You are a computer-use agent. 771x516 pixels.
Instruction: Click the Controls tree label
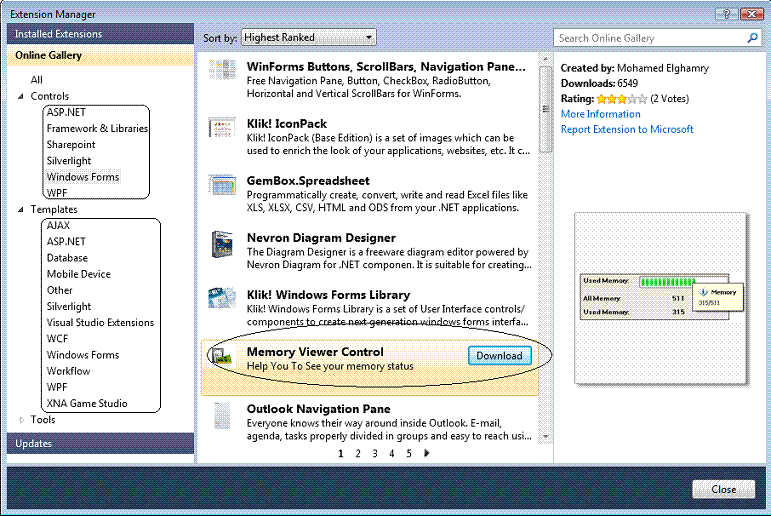(50, 96)
